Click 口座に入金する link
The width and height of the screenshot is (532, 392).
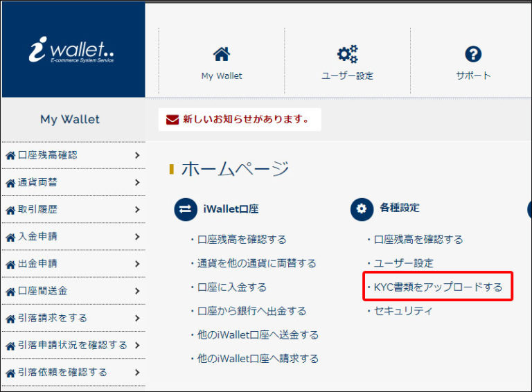(232, 287)
